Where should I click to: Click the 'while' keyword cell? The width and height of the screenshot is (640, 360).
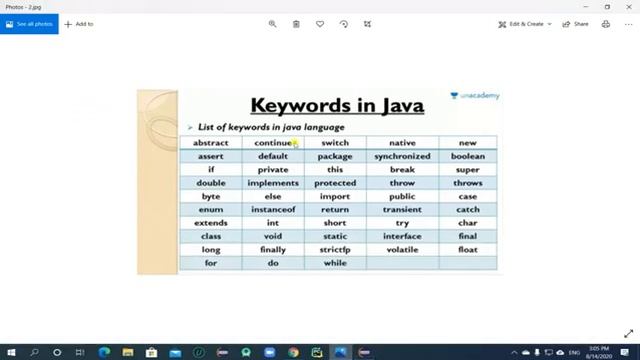click(335, 263)
